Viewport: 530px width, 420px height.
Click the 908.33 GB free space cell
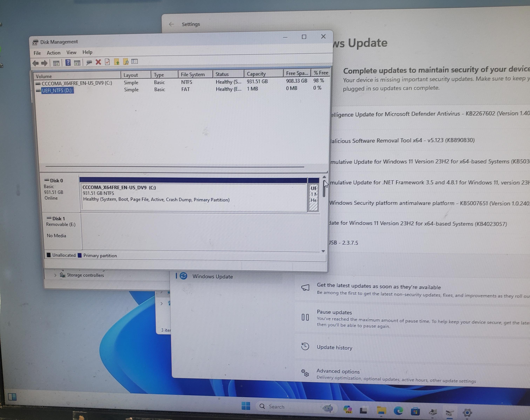click(x=297, y=81)
